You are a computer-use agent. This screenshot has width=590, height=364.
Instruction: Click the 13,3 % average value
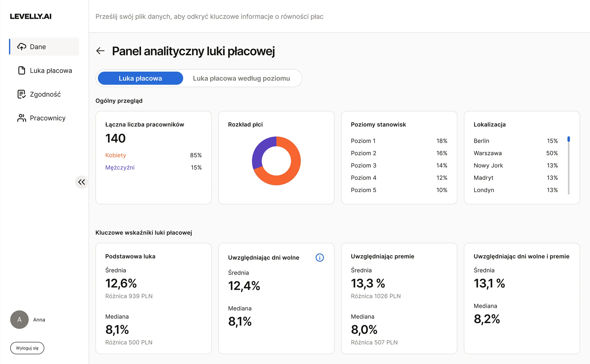click(x=368, y=283)
